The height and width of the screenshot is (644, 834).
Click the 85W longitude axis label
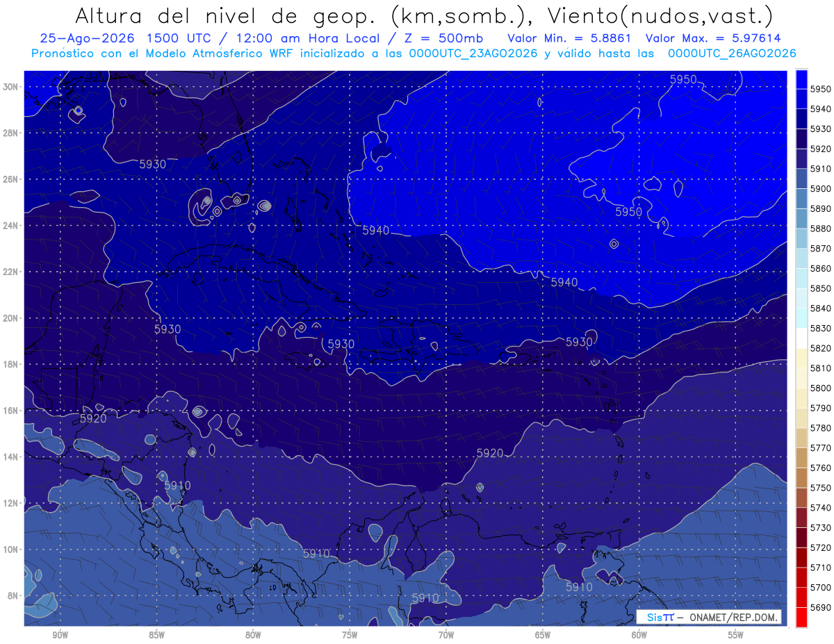click(157, 635)
